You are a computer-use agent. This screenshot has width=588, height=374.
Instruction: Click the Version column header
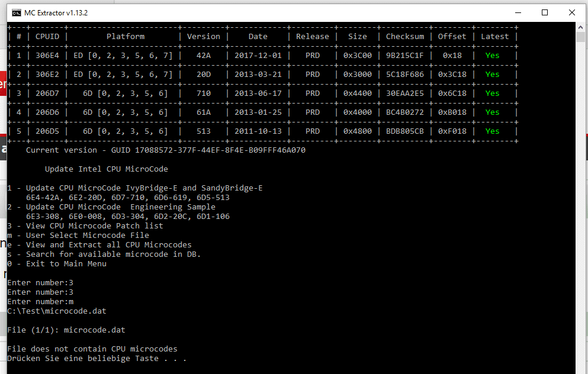[x=204, y=36]
